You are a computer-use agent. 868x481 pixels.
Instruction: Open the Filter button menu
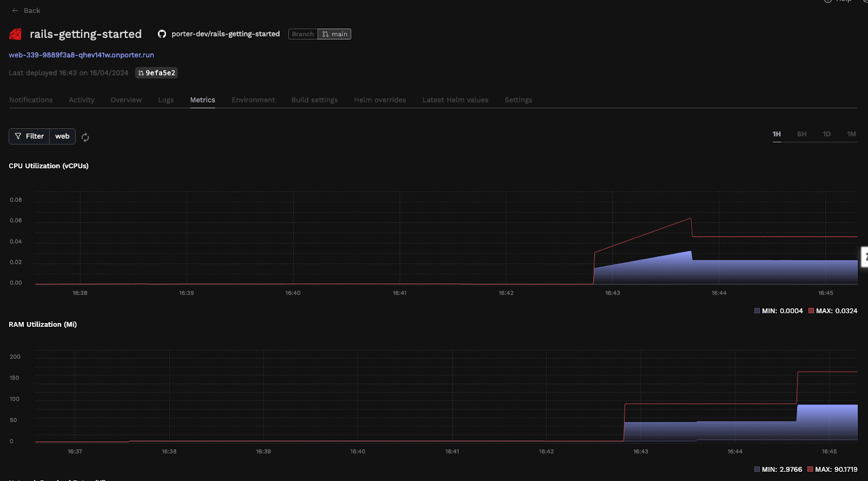click(29, 136)
